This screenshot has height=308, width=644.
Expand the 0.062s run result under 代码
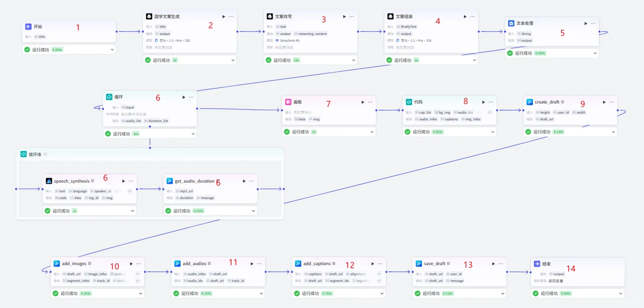point(493,132)
